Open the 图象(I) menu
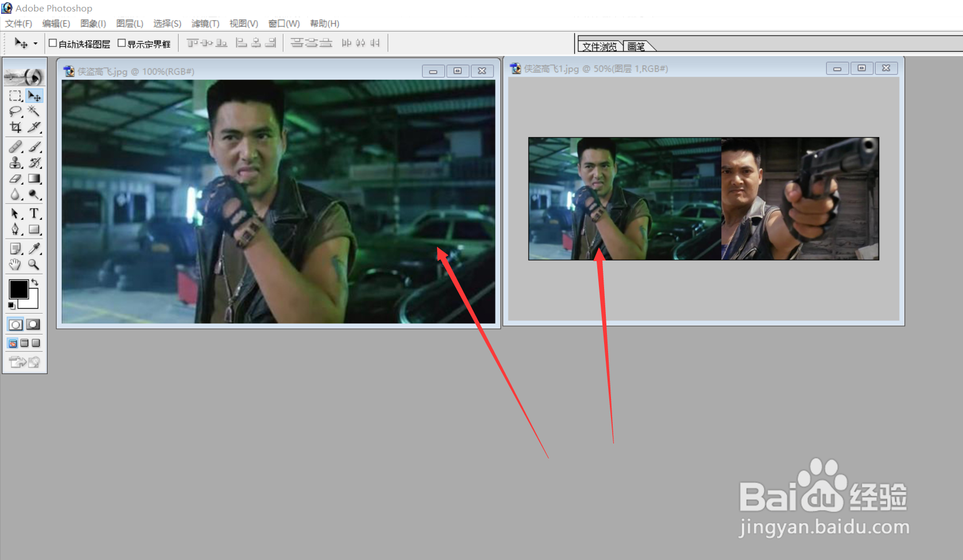The width and height of the screenshot is (963, 560). (x=93, y=24)
